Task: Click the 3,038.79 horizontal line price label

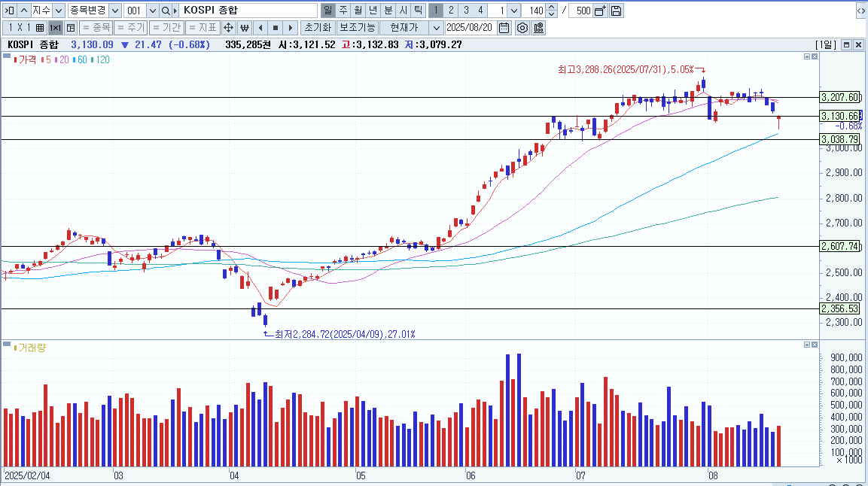Action: pyautogui.click(x=840, y=139)
